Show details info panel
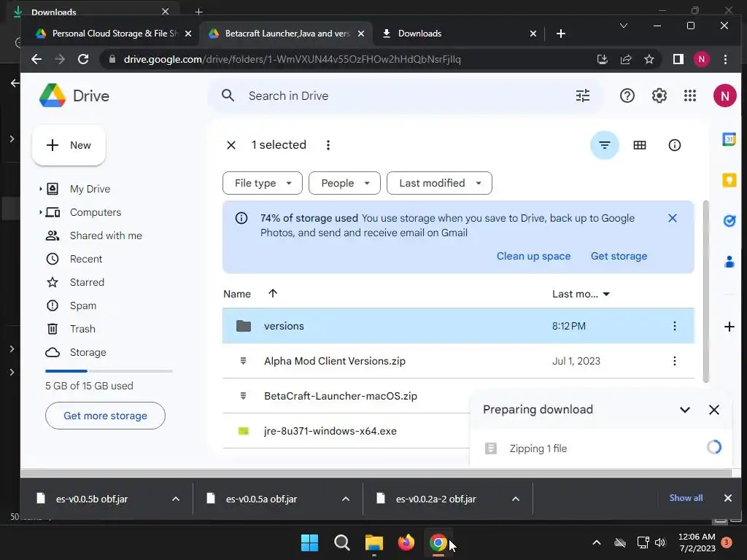The image size is (747, 560). point(675,145)
